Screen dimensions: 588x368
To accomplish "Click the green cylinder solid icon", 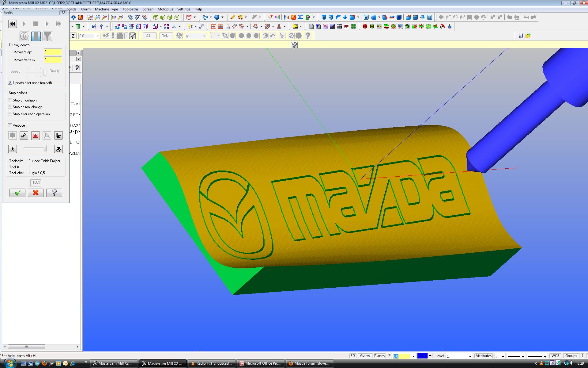I will coord(78,26).
